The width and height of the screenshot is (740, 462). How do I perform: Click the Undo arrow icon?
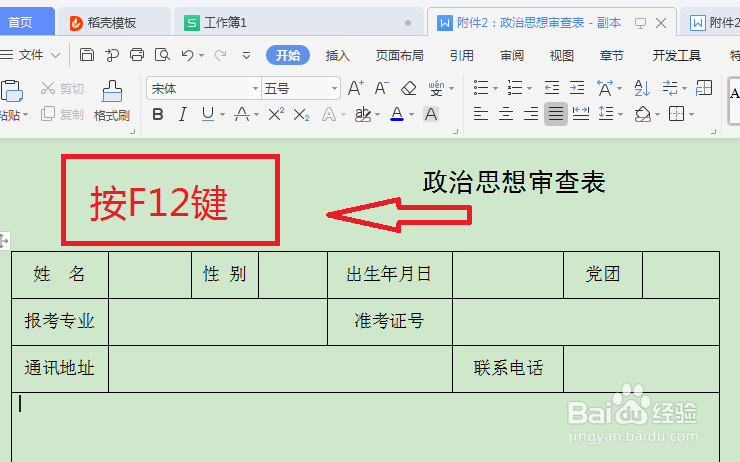tap(187, 55)
